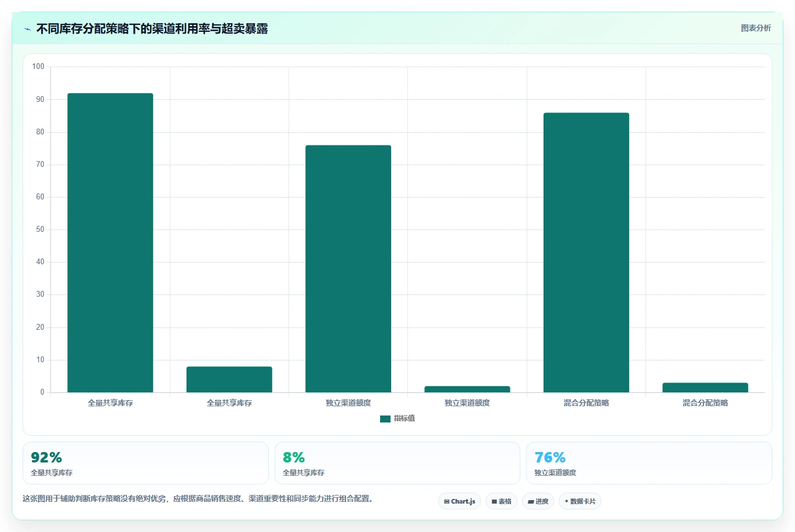Image resolution: width=795 pixels, height=532 pixels.
Task: Click the y-axis label 90
Action: [40, 99]
